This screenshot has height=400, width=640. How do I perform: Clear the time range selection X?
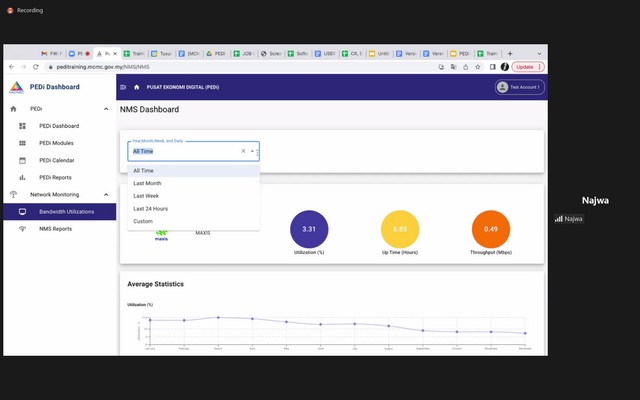242,151
